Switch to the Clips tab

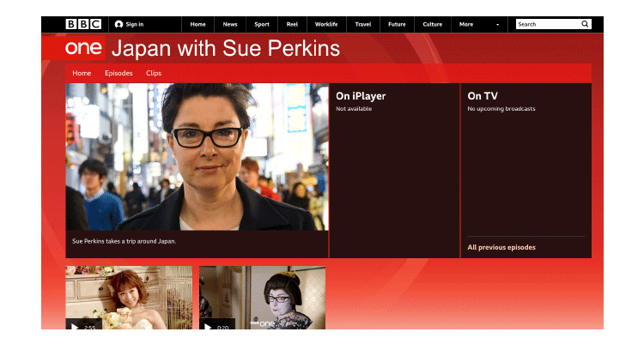click(x=154, y=73)
